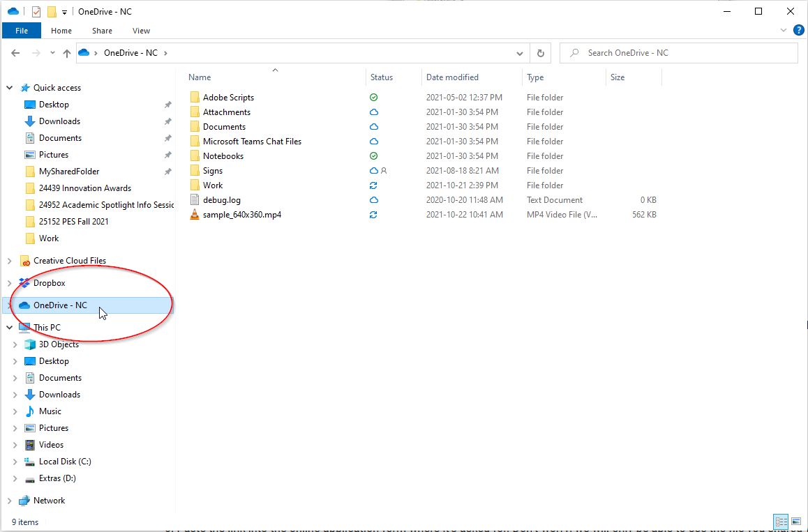The width and height of the screenshot is (808, 532).
Task: Click the Dropbox icon in sidebar
Action: pyautogui.click(x=24, y=283)
